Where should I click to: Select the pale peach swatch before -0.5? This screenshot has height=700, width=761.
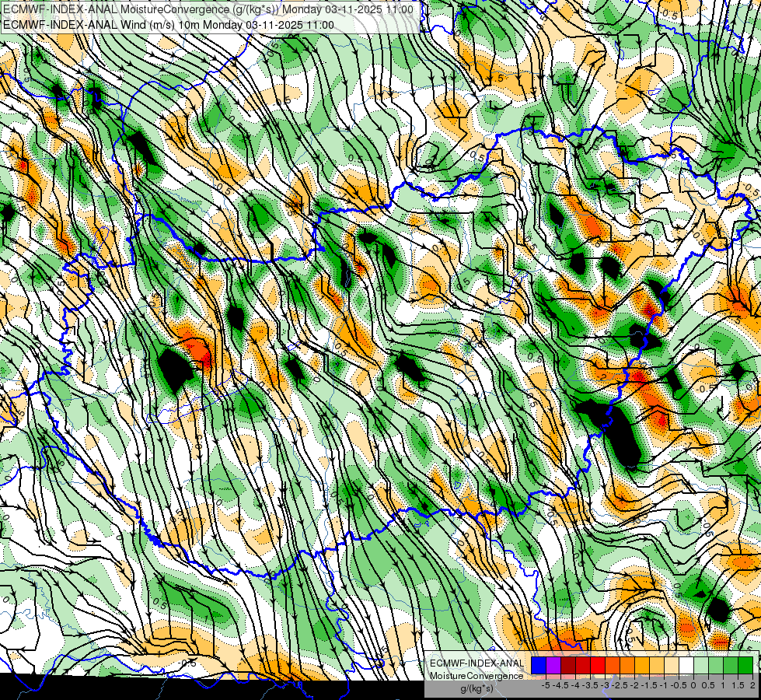coord(672,665)
